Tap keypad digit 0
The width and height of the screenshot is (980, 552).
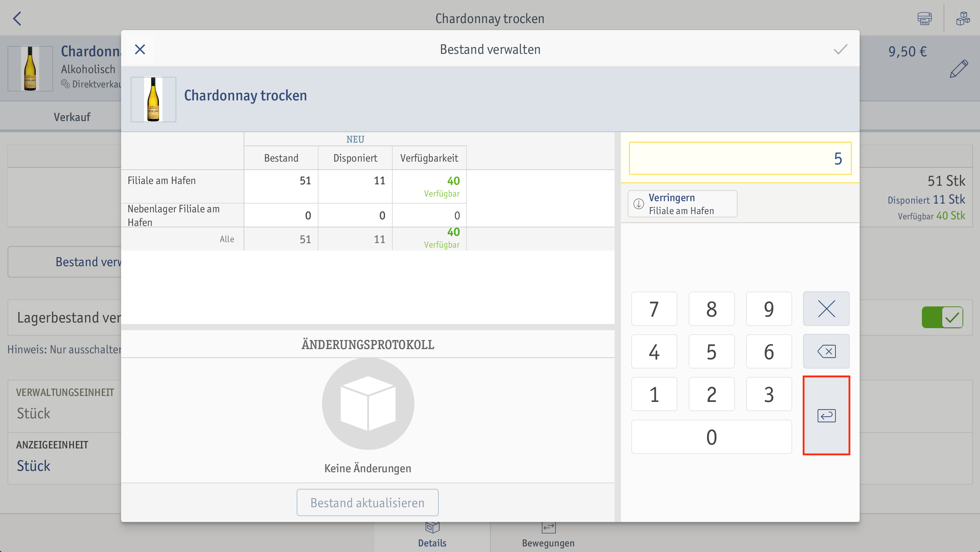click(x=712, y=437)
